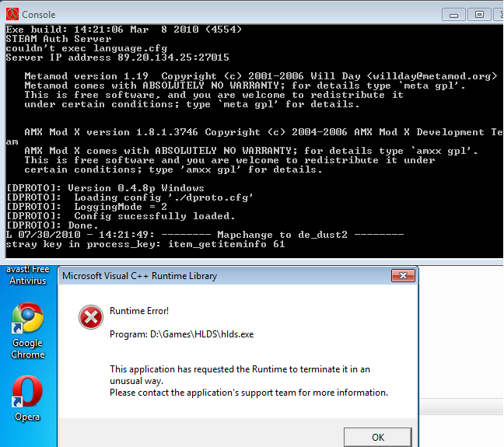Click the 'AMX Mod X version 1.8.1.3746' line
Image resolution: width=504 pixels, height=447 pixels.
pyautogui.click(x=264, y=132)
